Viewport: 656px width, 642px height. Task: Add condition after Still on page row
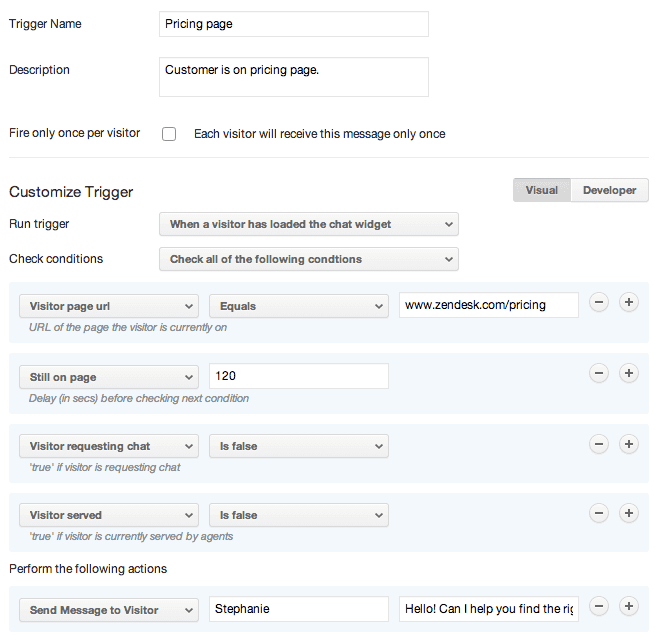click(x=629, y=374)
